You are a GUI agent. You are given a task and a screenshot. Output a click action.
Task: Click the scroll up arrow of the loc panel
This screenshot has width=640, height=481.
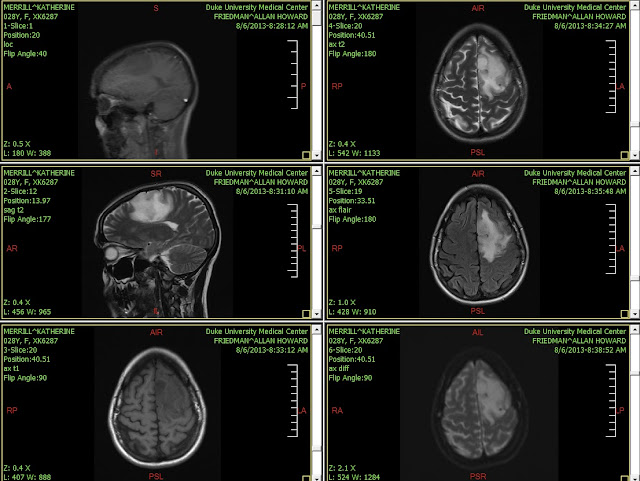pyautogui.click(x=317, y=6)
